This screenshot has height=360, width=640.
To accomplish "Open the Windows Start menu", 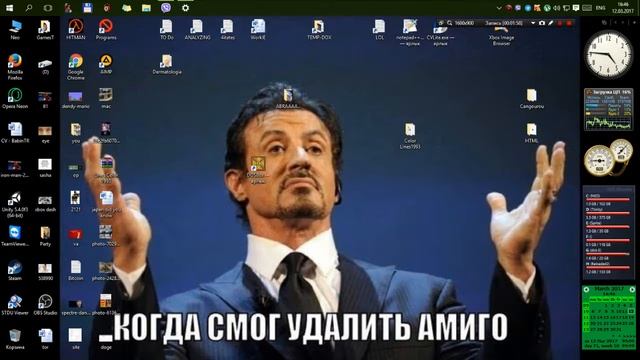I will coord(9,8).
